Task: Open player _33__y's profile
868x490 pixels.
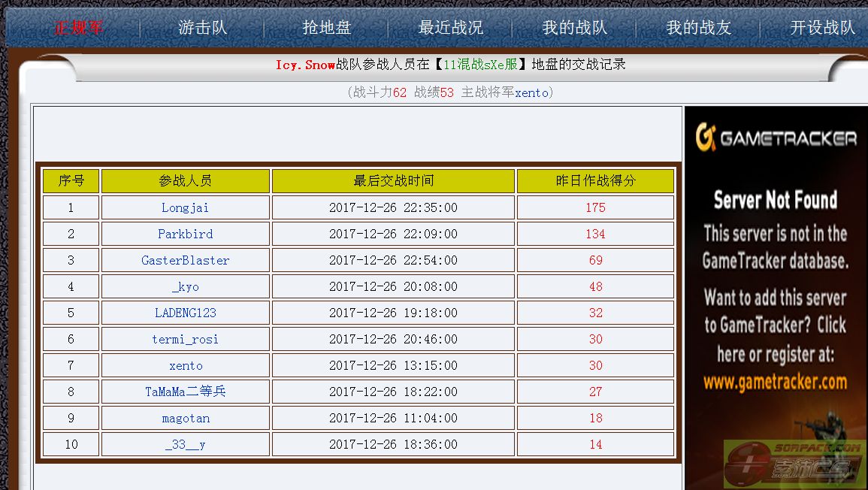Action: (186, 445)
